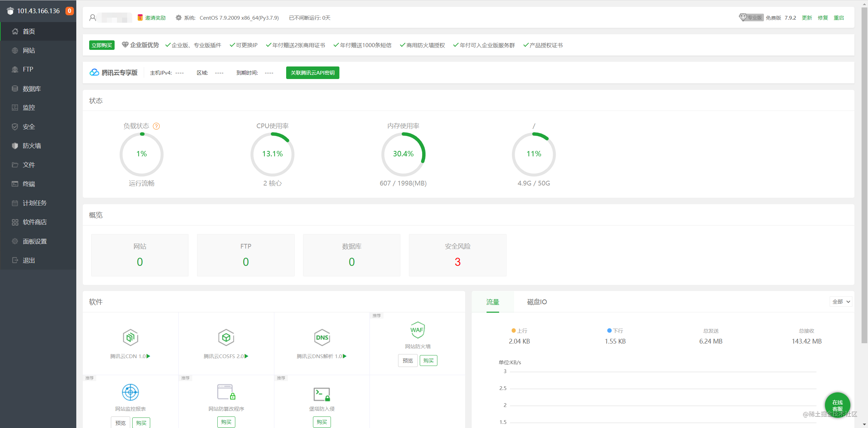Image resolution: width=868 pixels, height=428 pixels.
Task: Open 防火墙 in the sidebar menu
Action: coord(32,146)
